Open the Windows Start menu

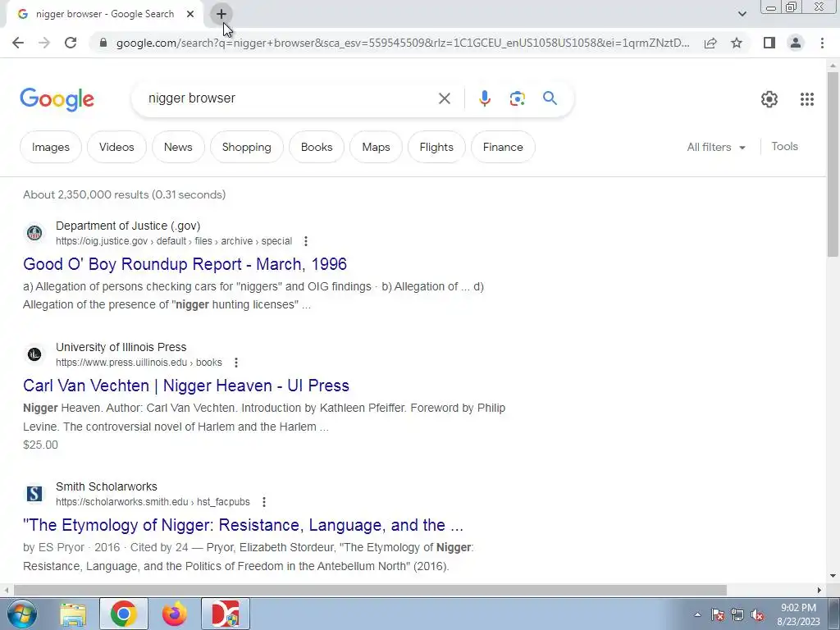click(22, 614)
